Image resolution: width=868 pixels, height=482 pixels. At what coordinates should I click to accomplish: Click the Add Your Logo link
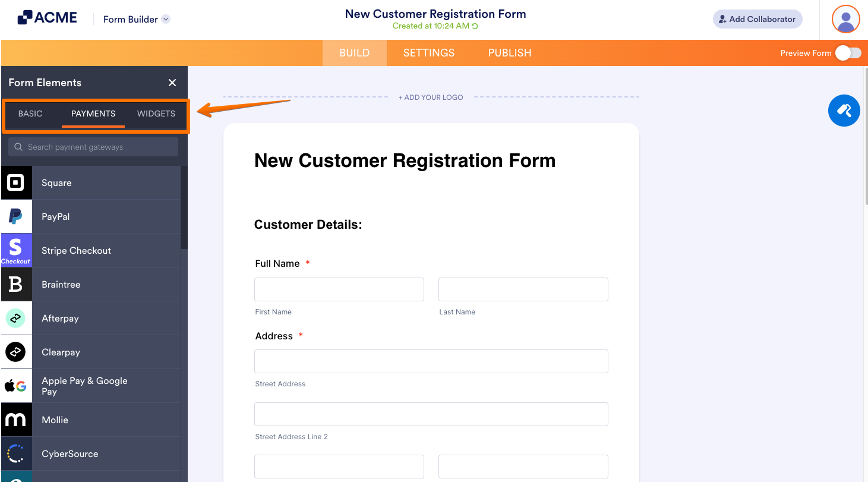tap(431, 97)
